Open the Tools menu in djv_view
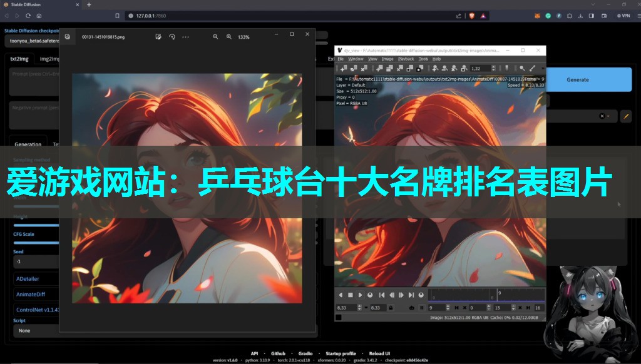 [x=423, y=59]
